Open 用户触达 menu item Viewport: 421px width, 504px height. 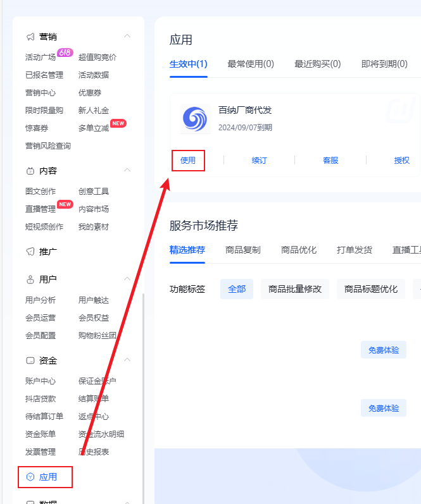[94, 300]
